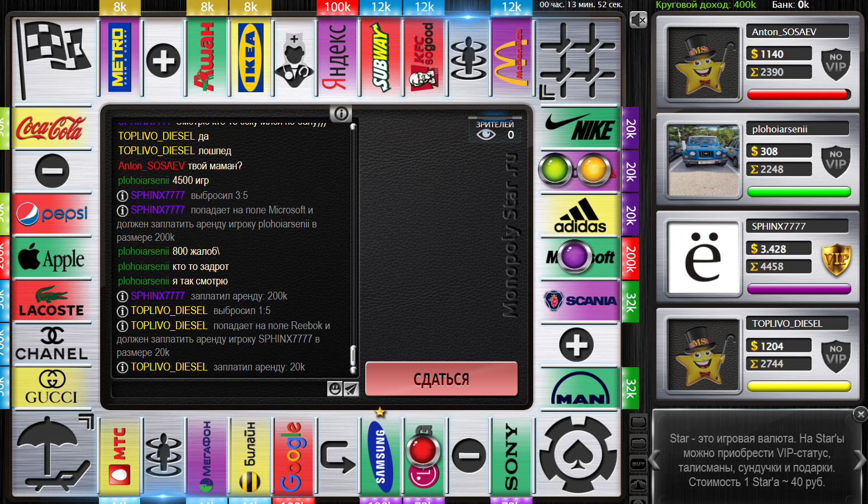Select the Мегафон property cell
The height and width of the screenshot is (504, 868).
207,456
